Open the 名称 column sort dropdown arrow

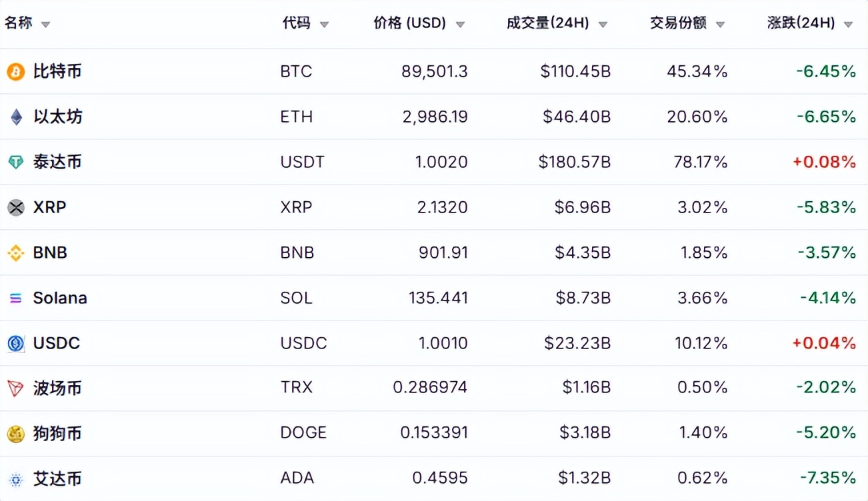point(45,25)
